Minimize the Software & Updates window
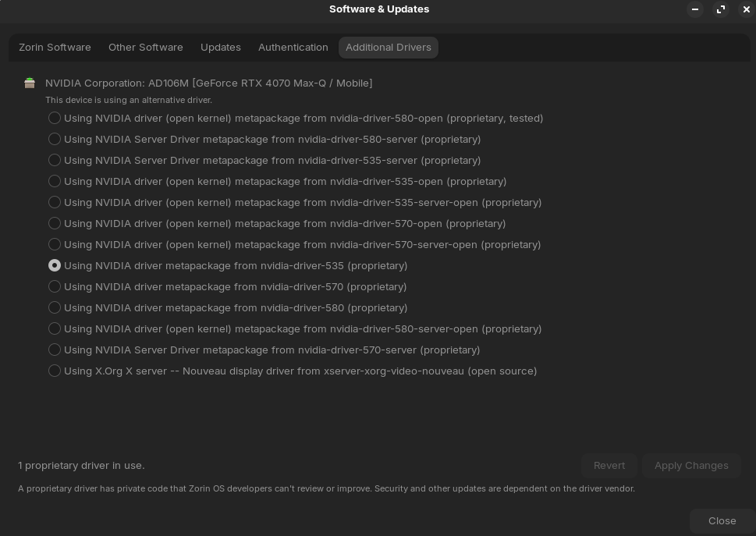Screen dimensions: 756x536 [x=694, y=9]
